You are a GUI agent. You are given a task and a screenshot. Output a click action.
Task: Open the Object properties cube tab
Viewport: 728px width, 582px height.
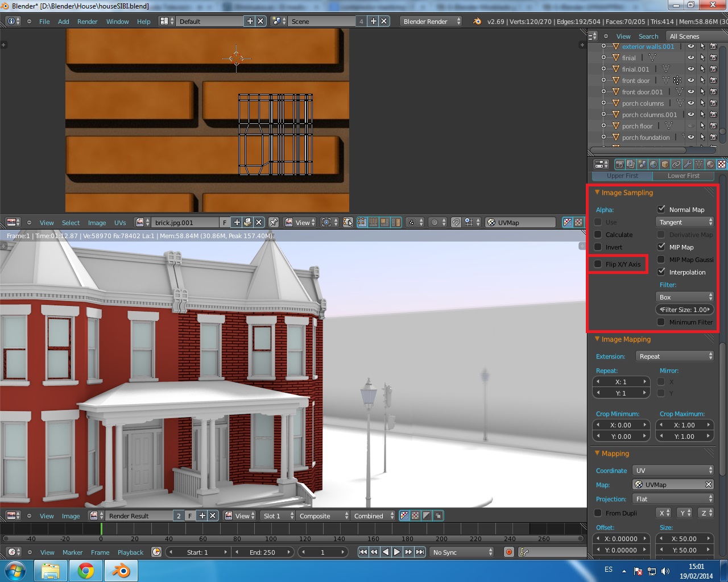[665, 164]
